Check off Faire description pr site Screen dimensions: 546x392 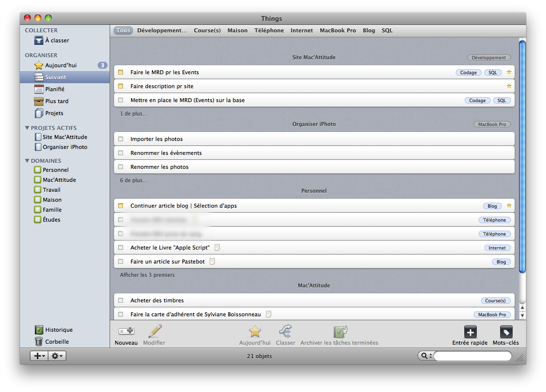[121, 86]
